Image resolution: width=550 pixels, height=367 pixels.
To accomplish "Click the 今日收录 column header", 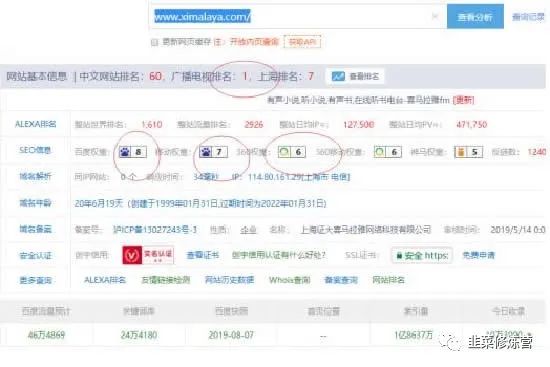I will 508,311.
